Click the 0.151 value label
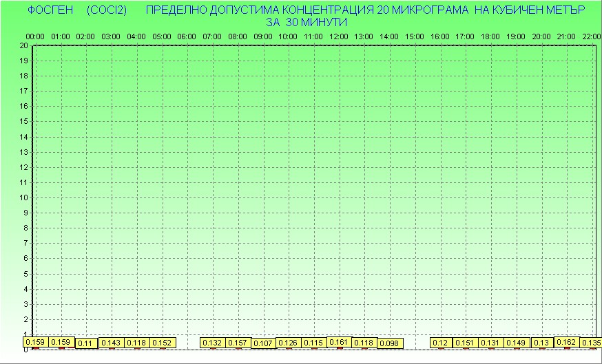The height and width of the screenshot is (364, 602). click(466, 343)
